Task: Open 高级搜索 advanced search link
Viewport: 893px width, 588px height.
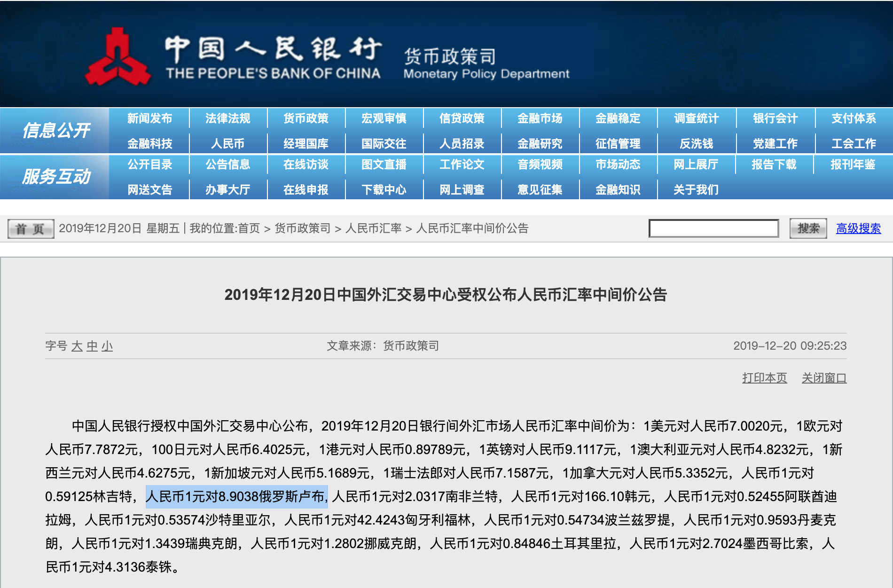Action: pos(858,228)
